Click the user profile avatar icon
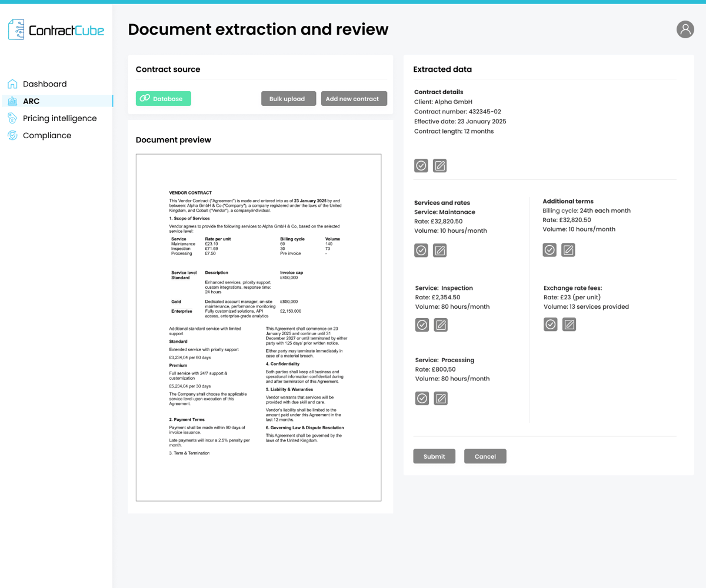The height and width of the screenshot is (588, 706). pyautogui.click(x=685, y=29)
